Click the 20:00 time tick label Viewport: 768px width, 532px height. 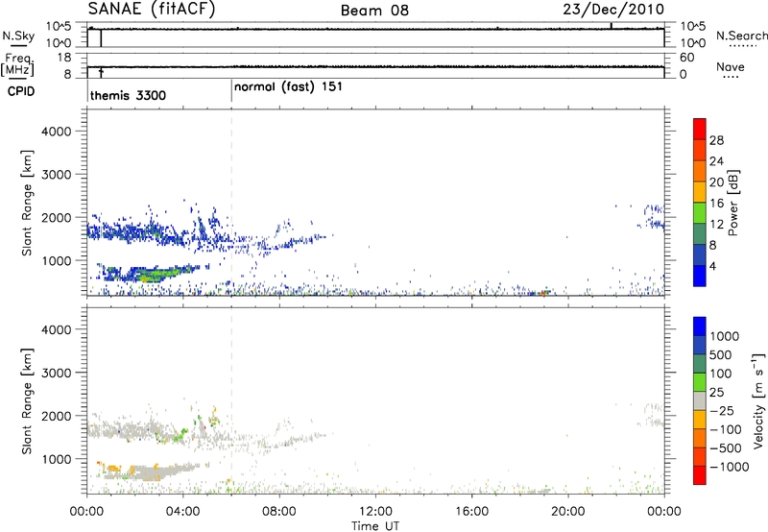568,512
